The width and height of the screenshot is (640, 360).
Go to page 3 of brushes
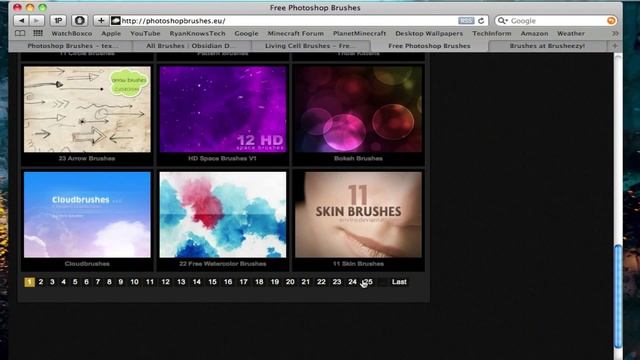coord(52,282)
